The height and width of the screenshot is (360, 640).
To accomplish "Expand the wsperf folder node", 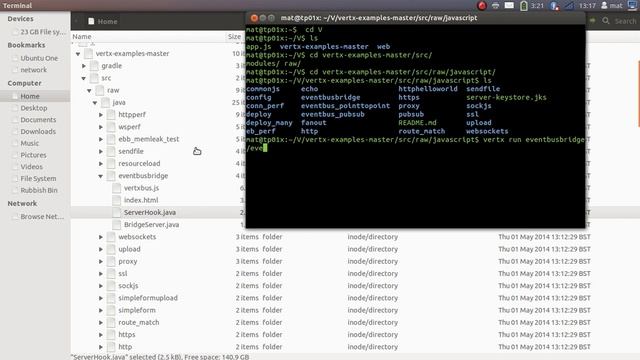I will pyautogui.click(x=101, y=127).
